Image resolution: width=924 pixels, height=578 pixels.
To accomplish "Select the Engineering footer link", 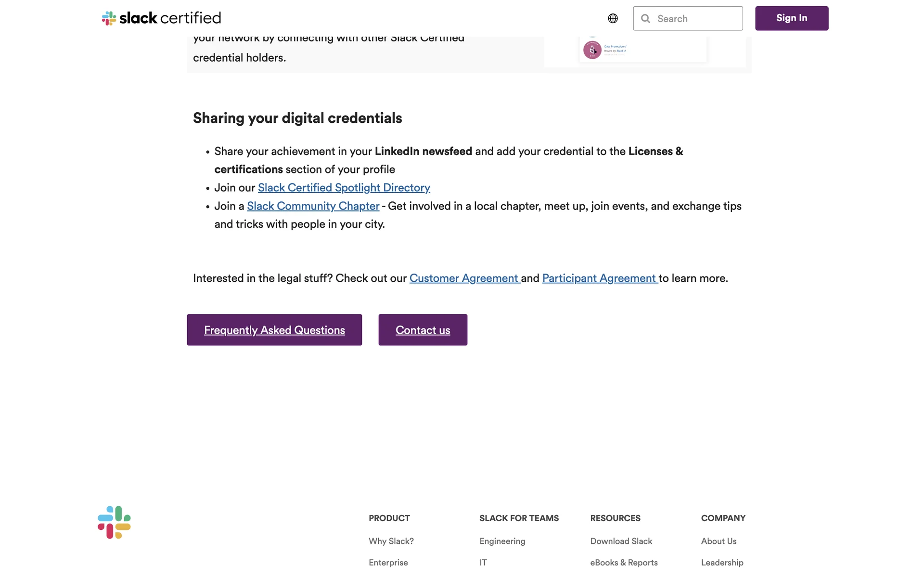I will pos(502,541).
